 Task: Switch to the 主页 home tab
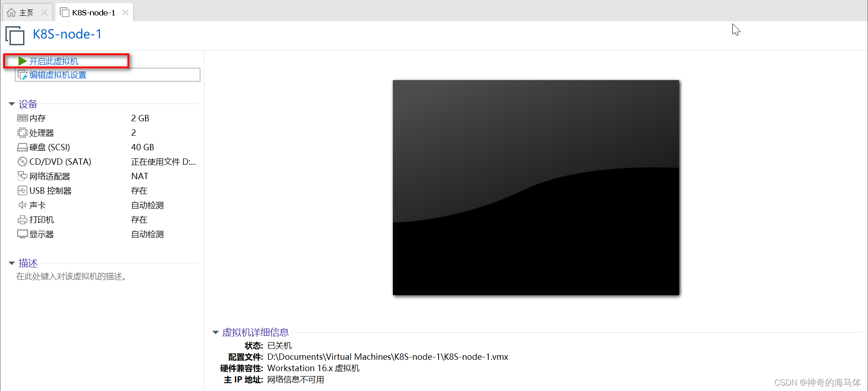tap(27, 12)
